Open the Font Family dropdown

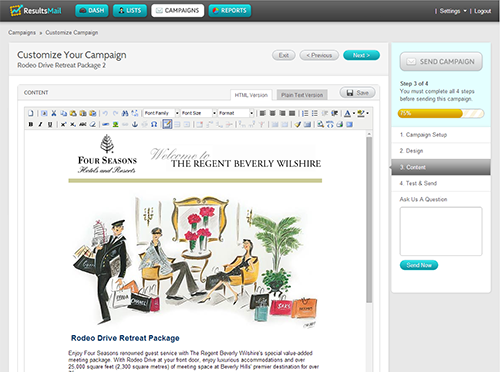pos(161,113)
